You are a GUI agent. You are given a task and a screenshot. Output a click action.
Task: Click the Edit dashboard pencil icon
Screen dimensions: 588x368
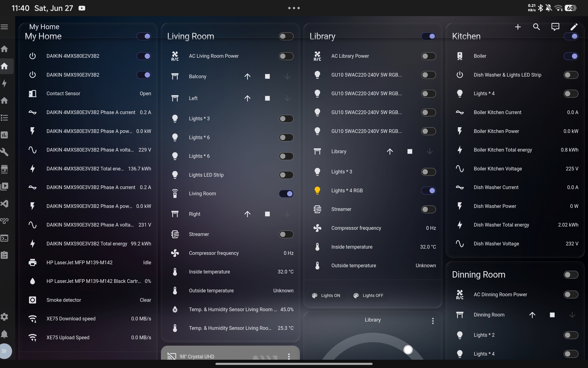574,27
